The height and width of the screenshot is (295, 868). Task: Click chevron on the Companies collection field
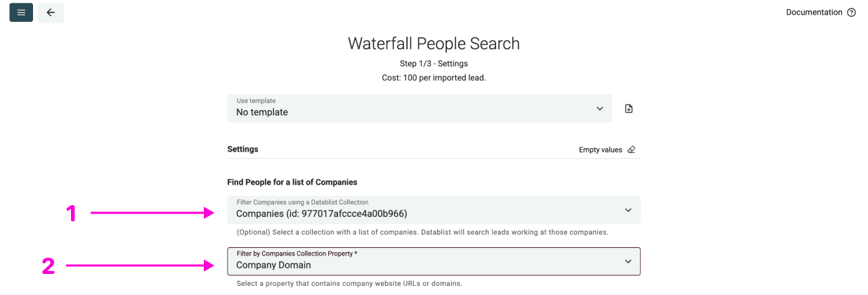tap(628, 210)
